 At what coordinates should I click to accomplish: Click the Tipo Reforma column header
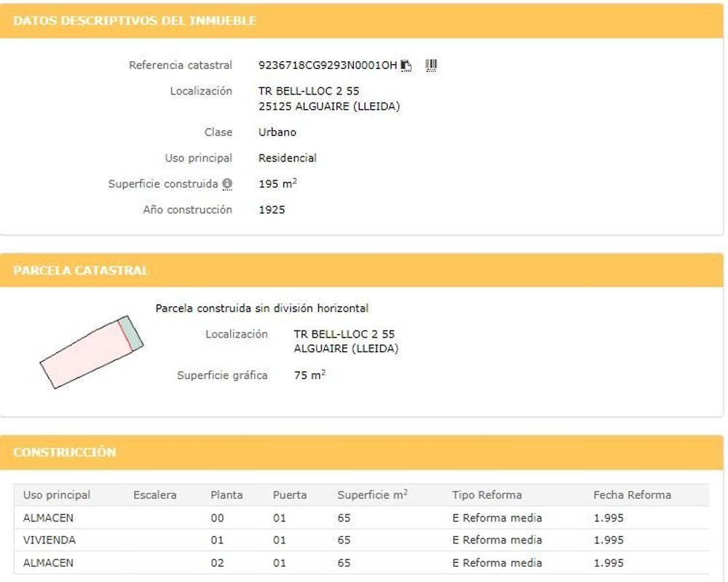486,495
